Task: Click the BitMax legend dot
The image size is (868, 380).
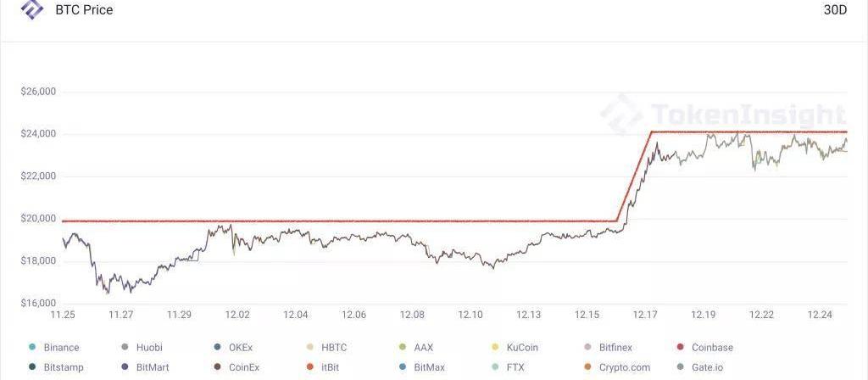Action: pos(403,367)
